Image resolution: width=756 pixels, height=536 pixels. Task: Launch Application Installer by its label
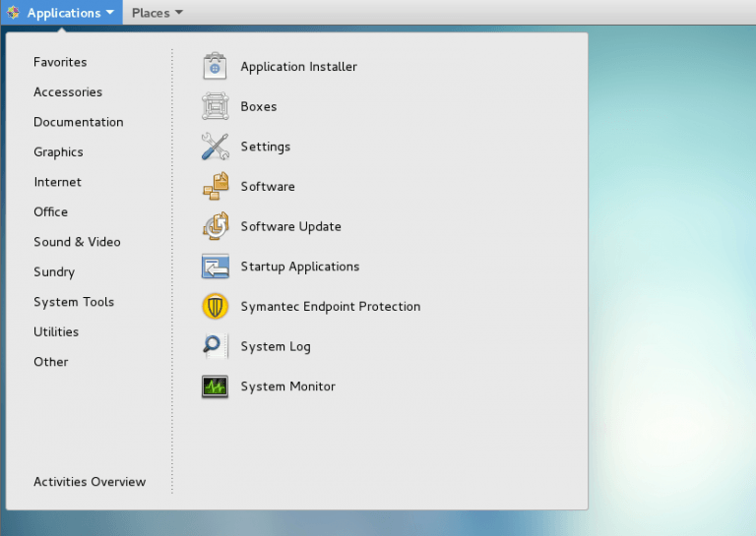(299, 67)
